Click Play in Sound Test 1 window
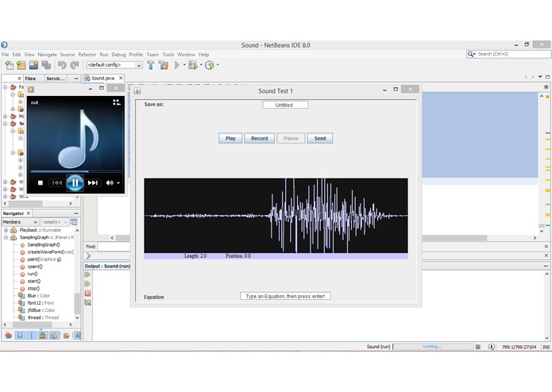Screen dimensions: 552x392 point(230,138)
